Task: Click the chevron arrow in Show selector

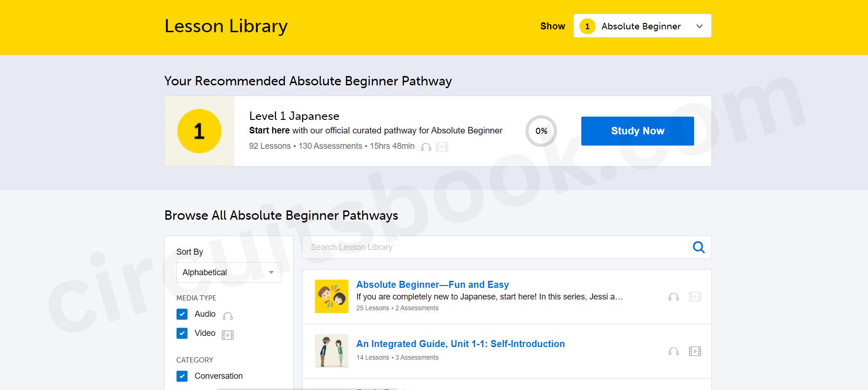Action: [x=699, y=26]
